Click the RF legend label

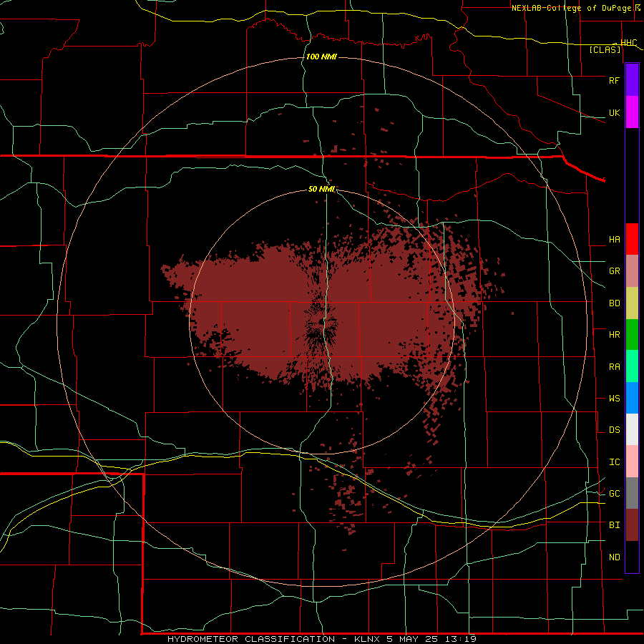pos(614,80)
